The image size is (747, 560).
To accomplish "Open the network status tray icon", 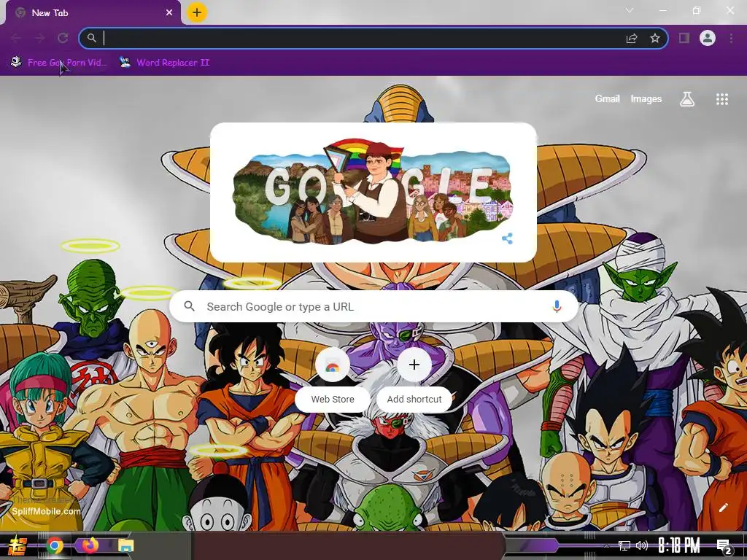I will point(624,545).
